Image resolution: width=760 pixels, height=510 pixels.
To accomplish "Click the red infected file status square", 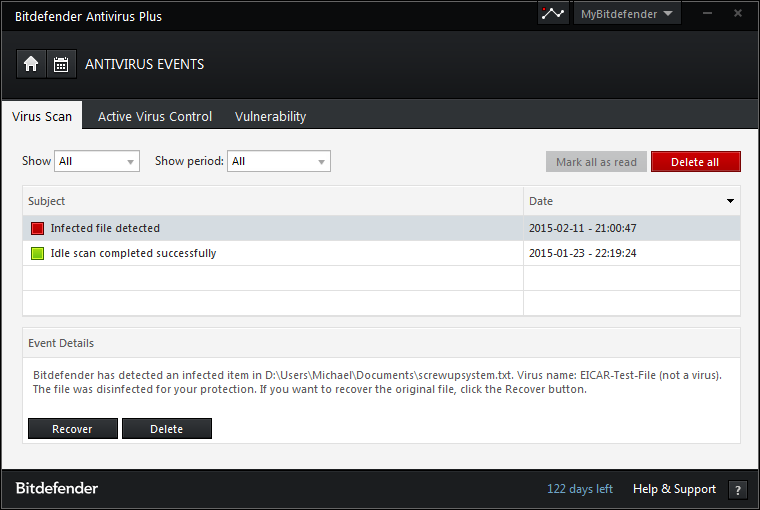I will click(37, 228).
